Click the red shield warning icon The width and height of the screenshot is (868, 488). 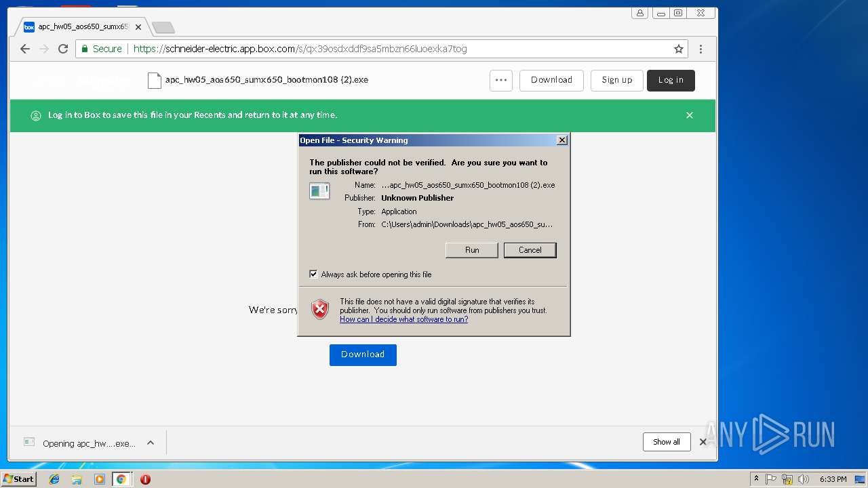(x=320, y=309)
